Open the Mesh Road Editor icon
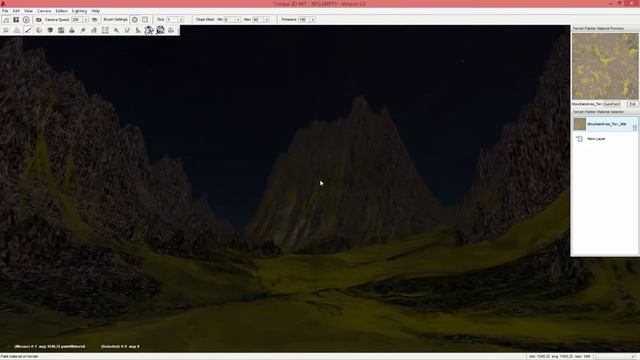Image resolution: width=640 pixels, height=360 pixels. (x=94, y=30)
